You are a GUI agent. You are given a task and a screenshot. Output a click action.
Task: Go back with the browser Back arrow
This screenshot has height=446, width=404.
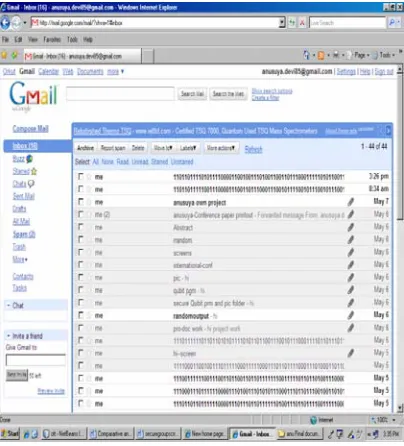pos(6,23)
